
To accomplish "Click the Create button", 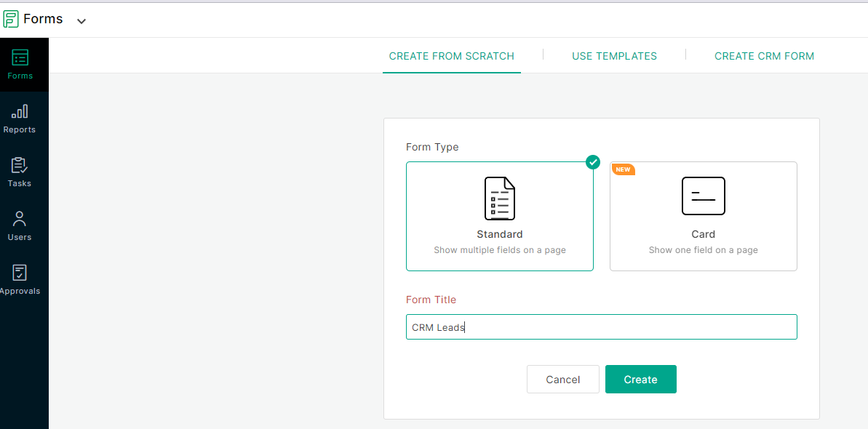I will coord(640,379).
